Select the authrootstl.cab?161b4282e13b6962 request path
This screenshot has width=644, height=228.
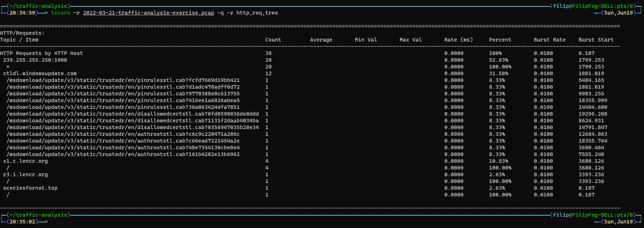123,154
